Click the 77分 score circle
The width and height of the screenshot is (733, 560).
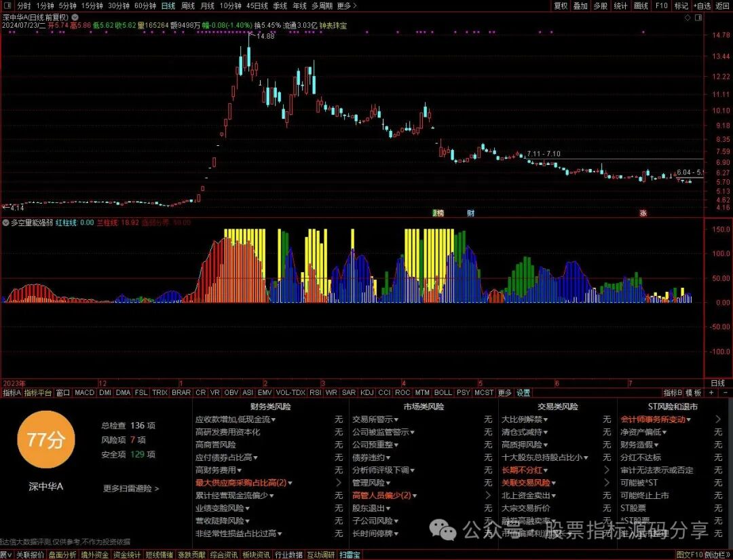46,439
